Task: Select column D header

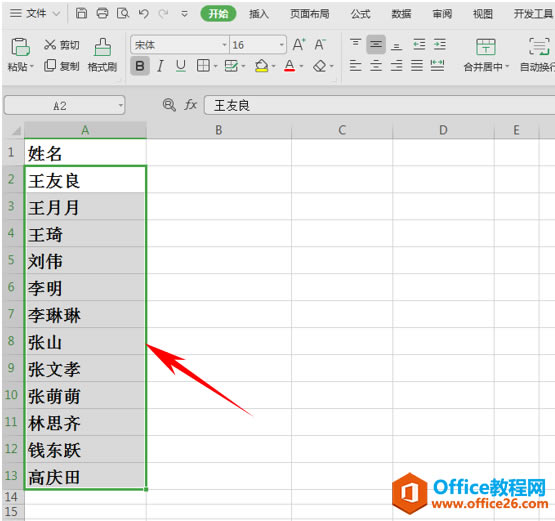Action: 443,130
